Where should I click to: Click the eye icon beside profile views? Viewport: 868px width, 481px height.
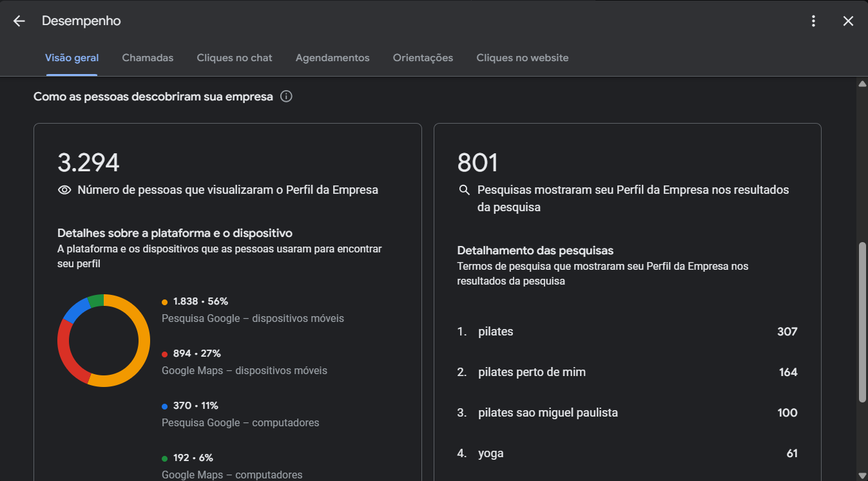tap(64, 190)
